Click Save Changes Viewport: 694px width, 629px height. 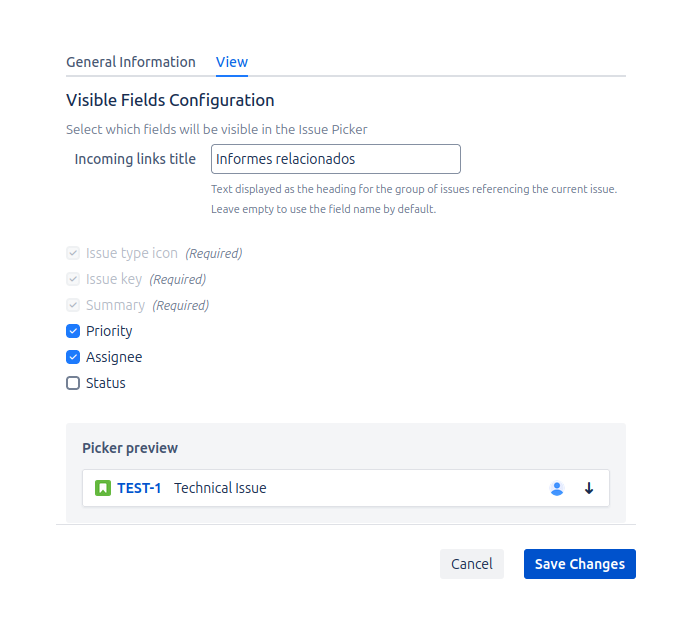[579, 564]
